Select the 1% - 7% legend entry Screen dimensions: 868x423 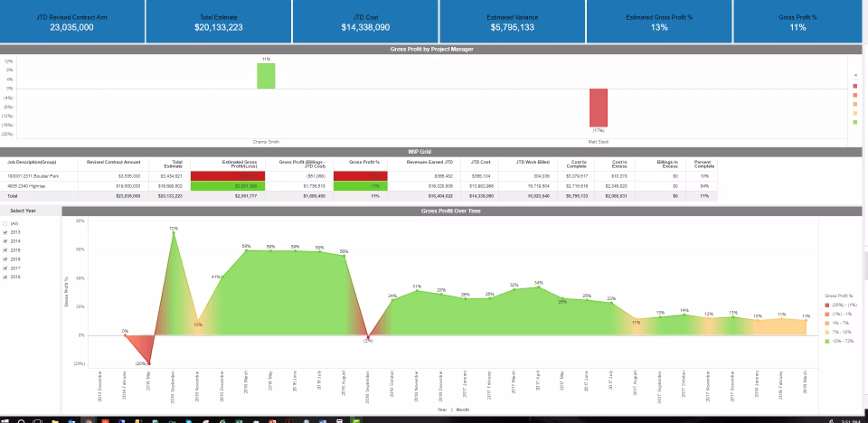(x=838, y=323)
